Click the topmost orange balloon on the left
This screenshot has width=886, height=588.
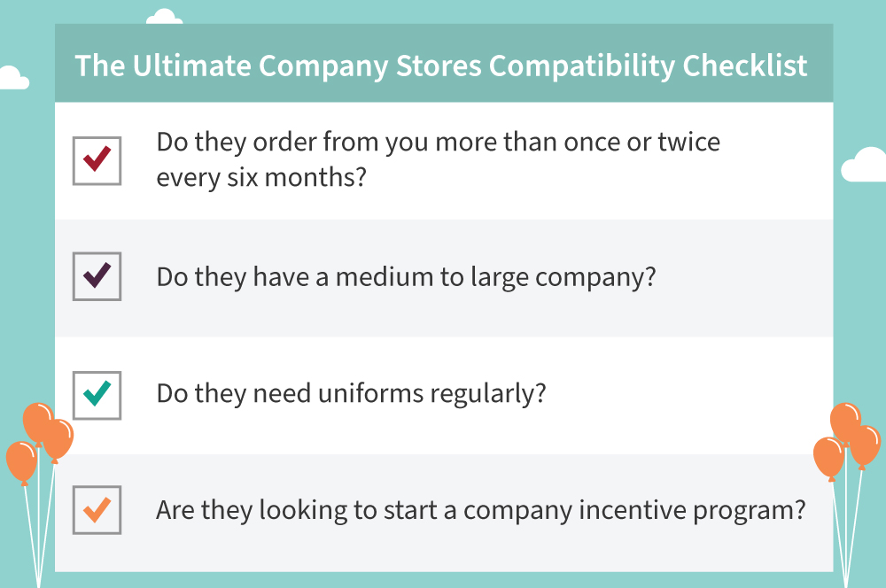coord(38,422)
